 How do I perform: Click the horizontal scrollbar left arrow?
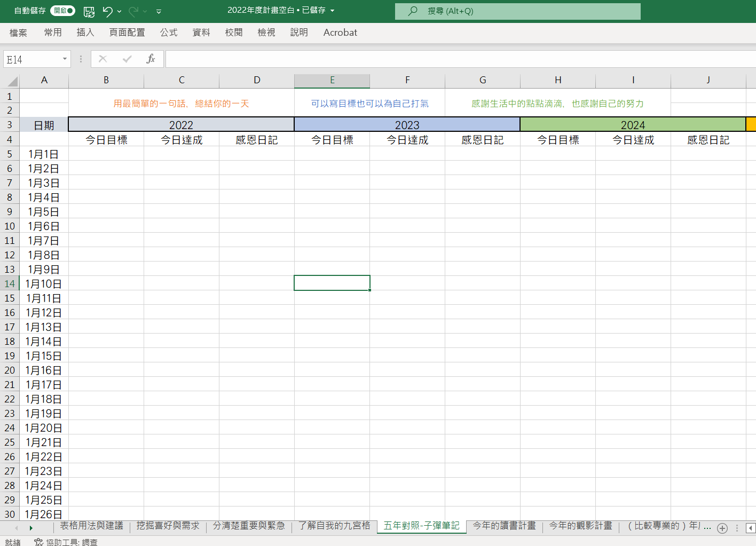click(751, 528)
